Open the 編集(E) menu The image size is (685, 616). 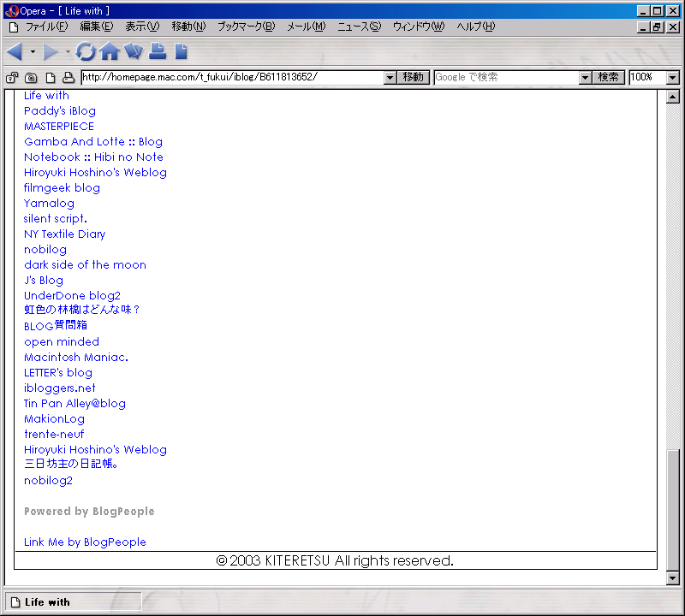[97, 27]
